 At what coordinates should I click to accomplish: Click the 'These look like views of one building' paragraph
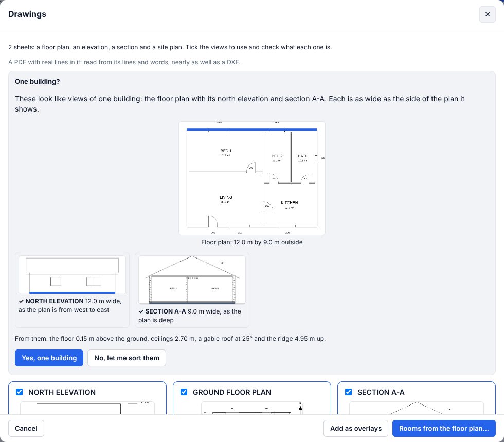pos(240,104)
